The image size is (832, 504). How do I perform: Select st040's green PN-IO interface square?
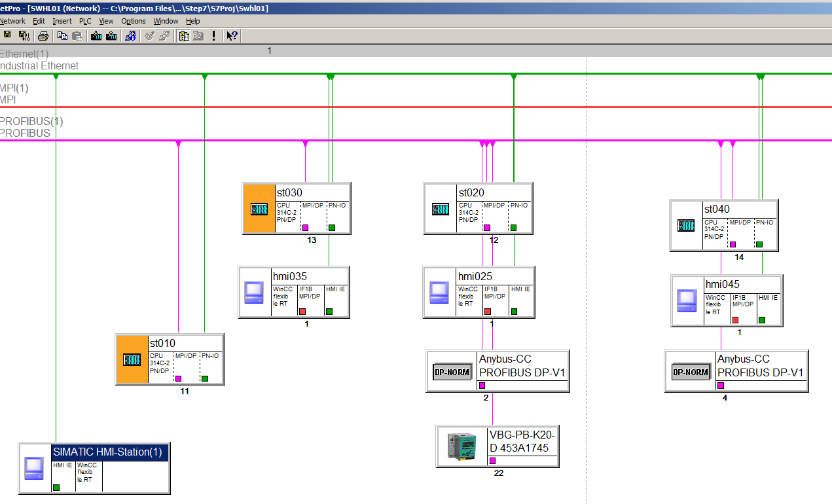759,244
